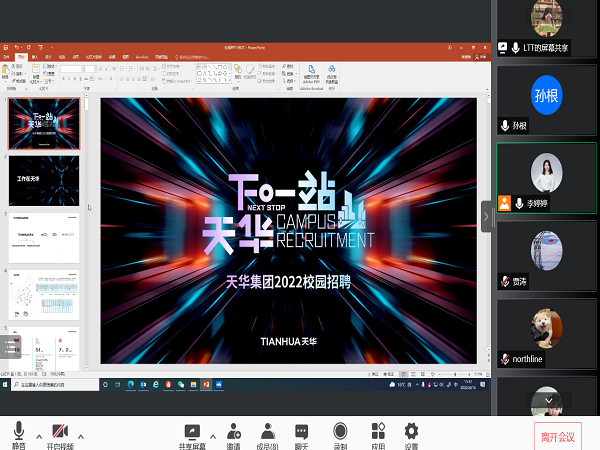Mute the microphone in the meeting toolbar
Screen dimensions: 600x450
[18, 431]
